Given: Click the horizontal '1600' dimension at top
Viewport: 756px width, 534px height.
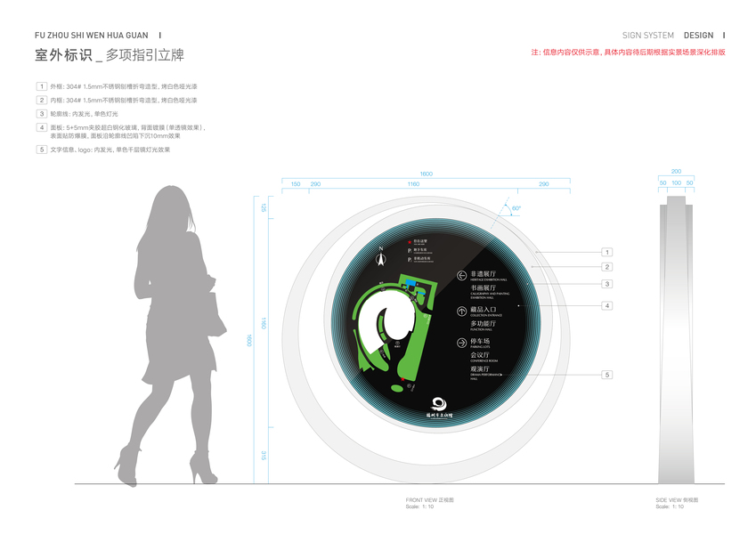Looking at the screenshot, I should [427, 174].
